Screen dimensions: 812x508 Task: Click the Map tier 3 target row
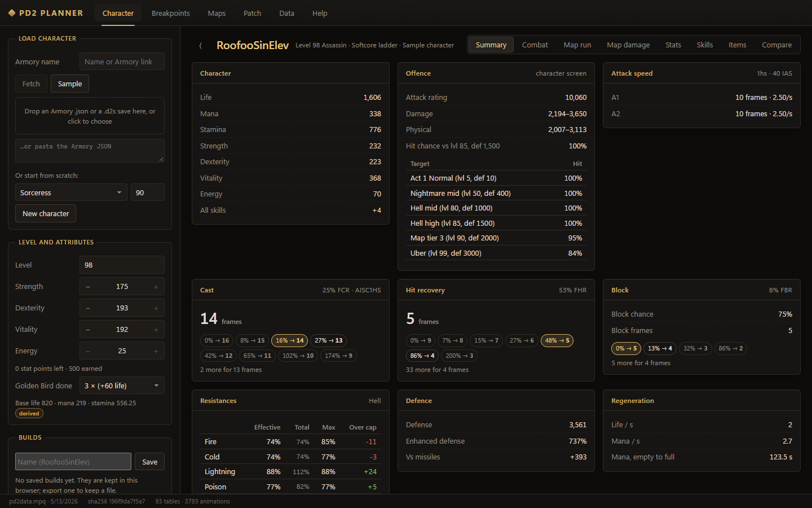point(496,238)
